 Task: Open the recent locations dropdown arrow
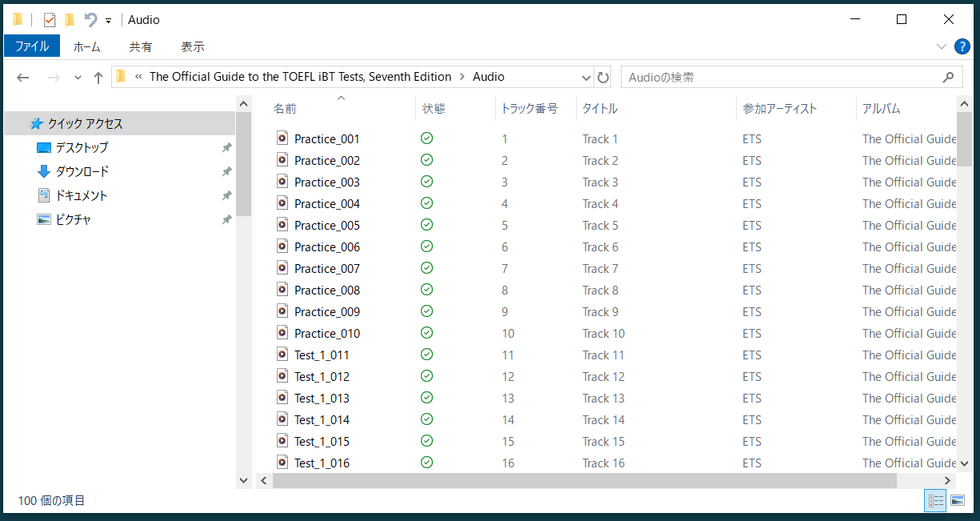point(78,78)
